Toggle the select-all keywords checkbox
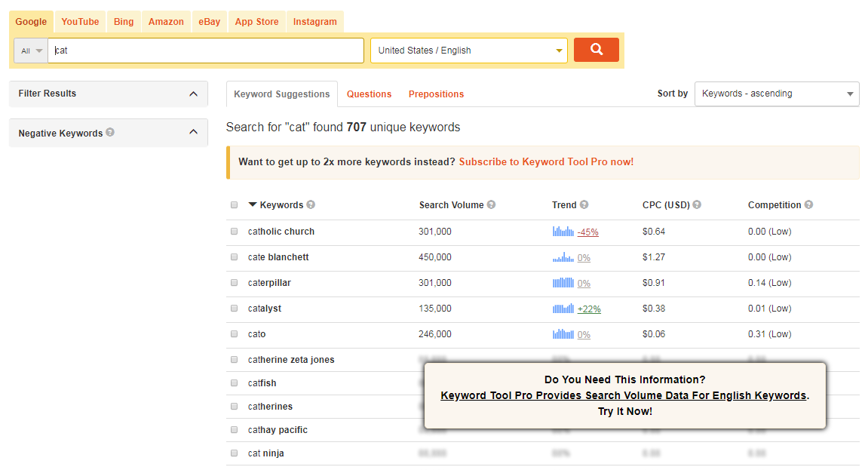Viewport: 868px width, 470px height. (234, 205)
